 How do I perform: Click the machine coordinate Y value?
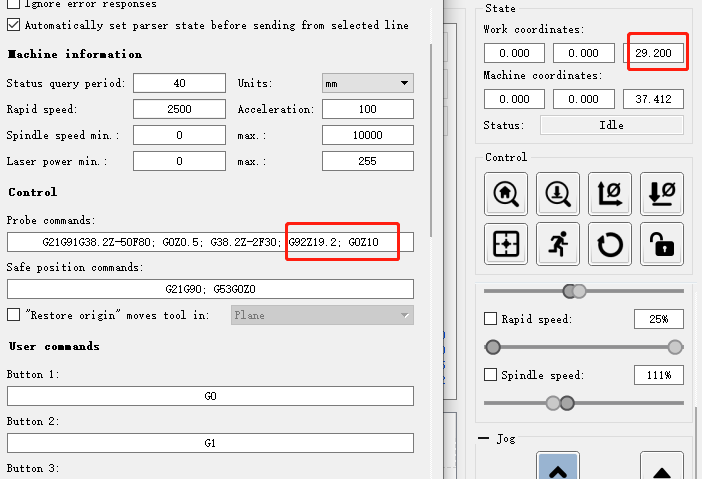tap(583, 99)
